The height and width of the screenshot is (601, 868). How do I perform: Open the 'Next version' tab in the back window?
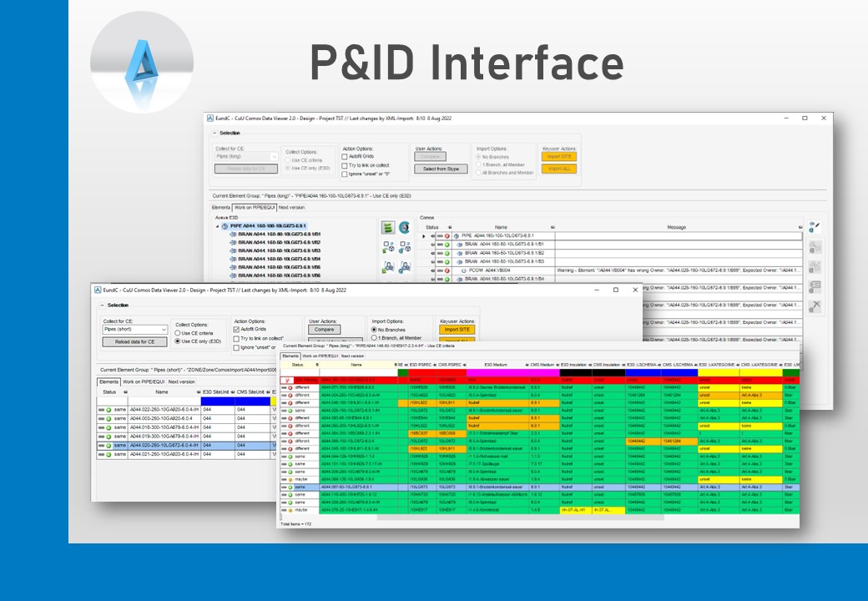[x=291, y=207]
